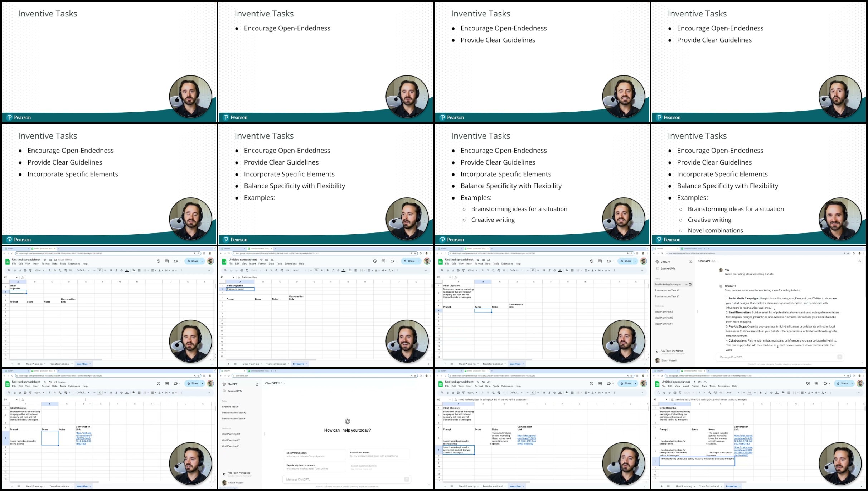This screenshot has width=868, height=491.
Task: Toggle bold in sheet with cell A7 active
Action: point(761,393)
